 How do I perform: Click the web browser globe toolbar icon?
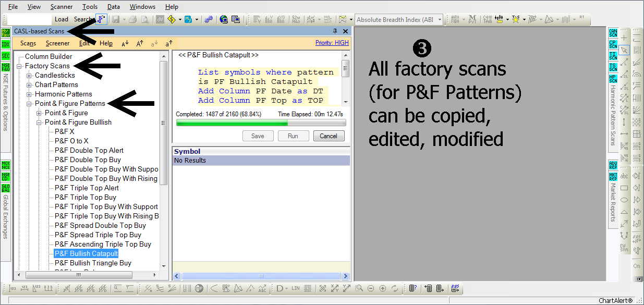224,19
